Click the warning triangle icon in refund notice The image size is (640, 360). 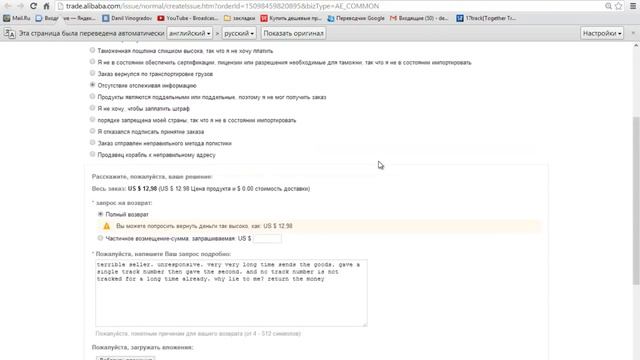pos(107,226)
